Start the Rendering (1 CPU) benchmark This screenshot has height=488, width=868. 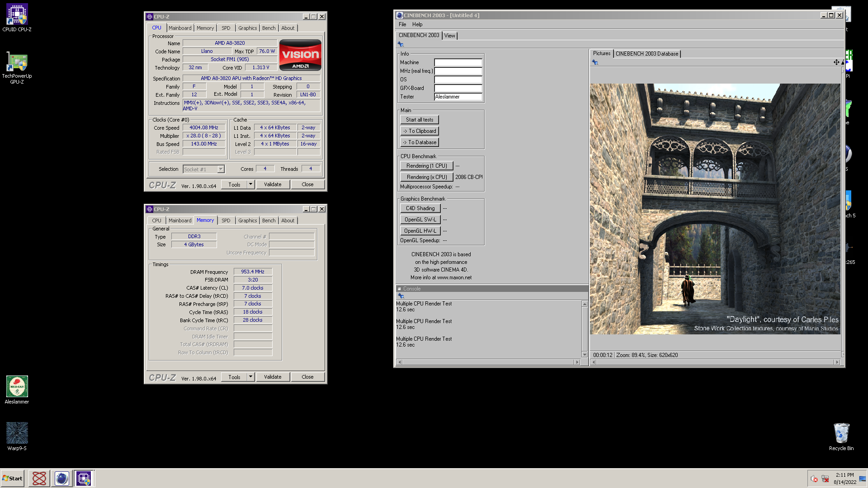click(x=426, y=166)
